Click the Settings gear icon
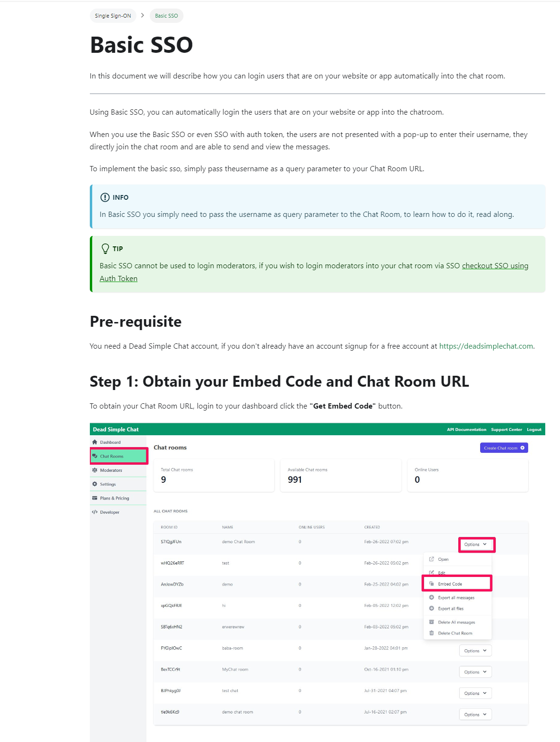Image resolution: width=560 pixels, height=742 pixels. tap(95, 484)
